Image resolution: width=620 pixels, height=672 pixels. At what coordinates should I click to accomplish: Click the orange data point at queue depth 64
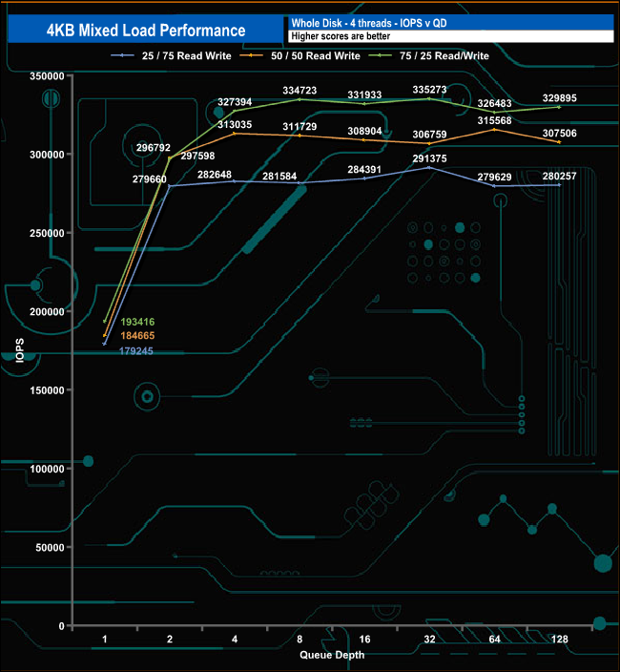(x=494, y=130)
